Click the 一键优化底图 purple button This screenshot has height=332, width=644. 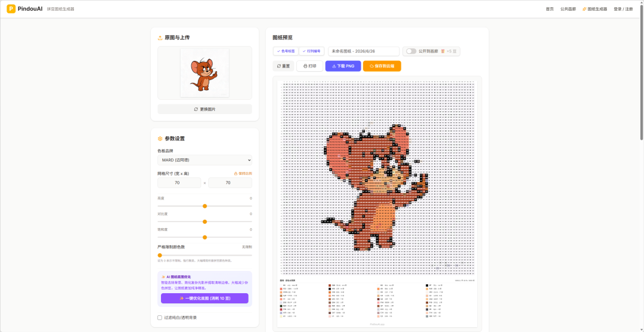tap(205, 299)
